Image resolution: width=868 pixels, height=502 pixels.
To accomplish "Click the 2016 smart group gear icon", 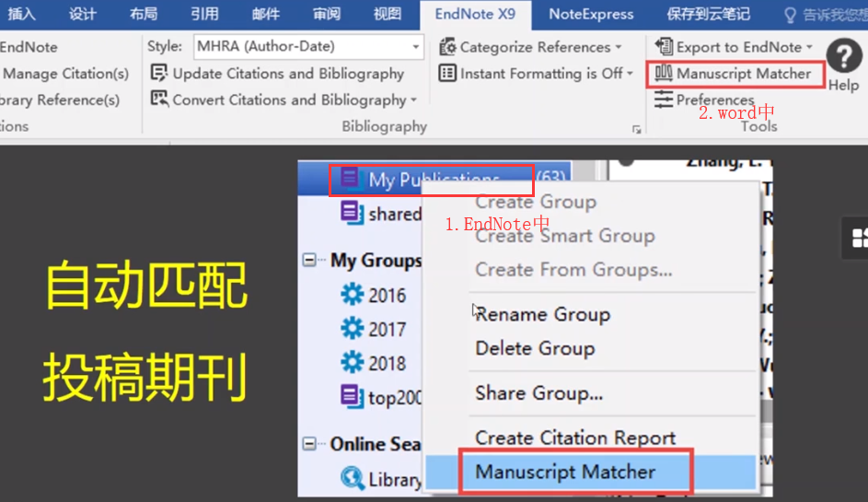I will tap(352, 295).
